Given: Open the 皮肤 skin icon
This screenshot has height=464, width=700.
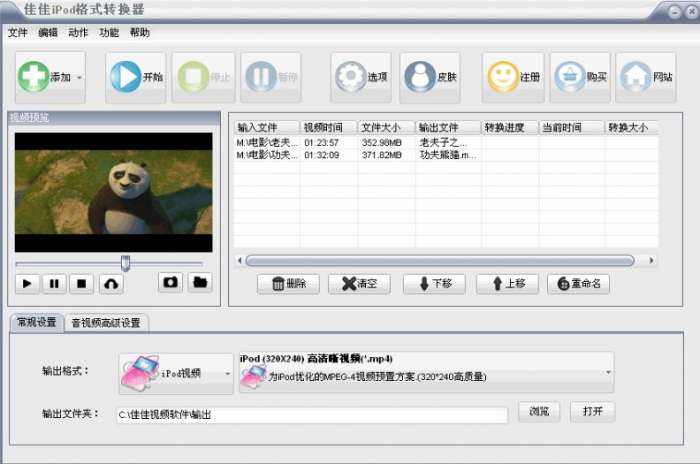Looking at the screenshot, I should (x=420, y=77).
